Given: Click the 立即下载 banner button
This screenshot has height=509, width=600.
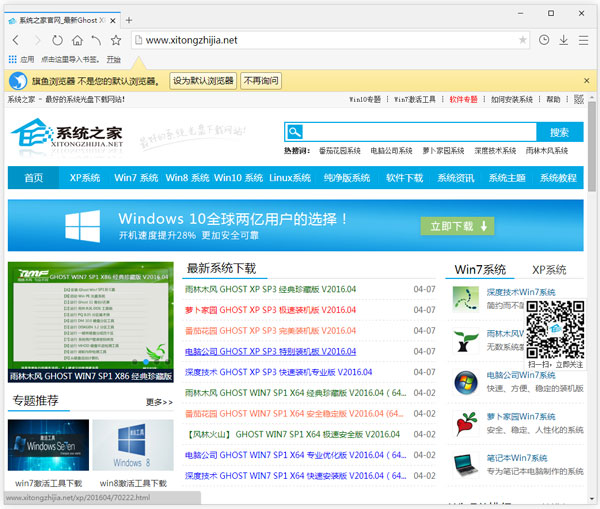Looking at the screenshot, I should pos(457,226).
